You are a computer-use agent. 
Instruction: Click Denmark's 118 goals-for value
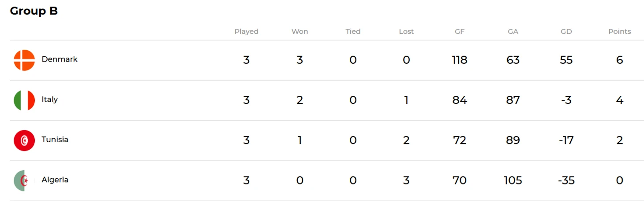[460, 60]
